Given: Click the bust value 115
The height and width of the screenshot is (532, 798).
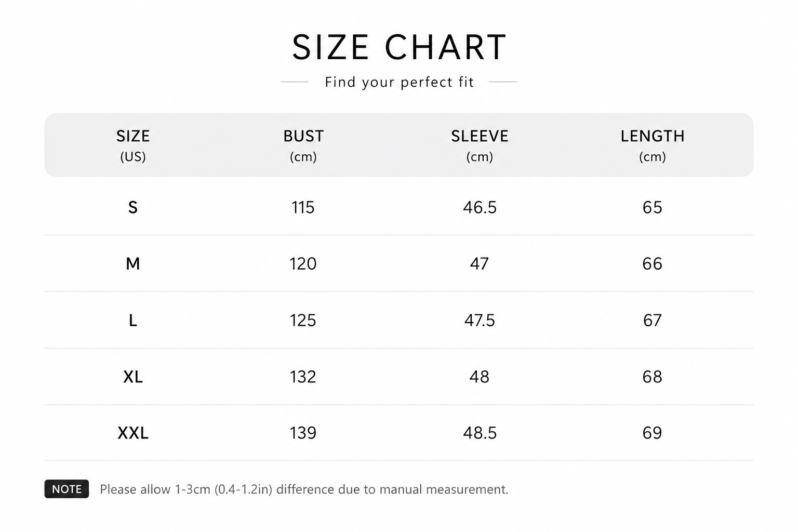Looking at the screenshot, I should [x=303, y=207].
